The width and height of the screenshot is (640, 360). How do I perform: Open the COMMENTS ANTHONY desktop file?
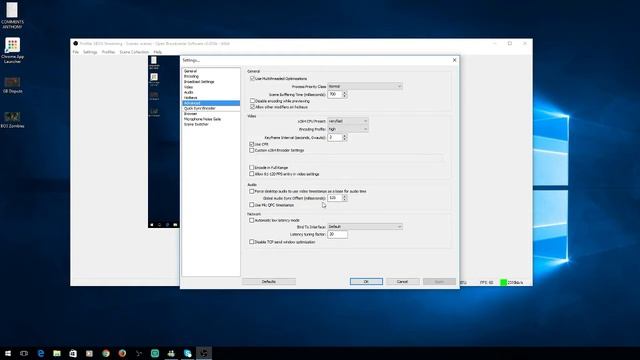pyautogui.click(x=12, y=16)
